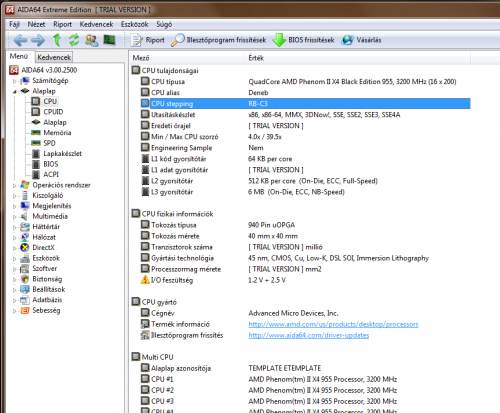Open the amd.com product information link
Screen dimensions: 500x413
[x=333, y=324]
